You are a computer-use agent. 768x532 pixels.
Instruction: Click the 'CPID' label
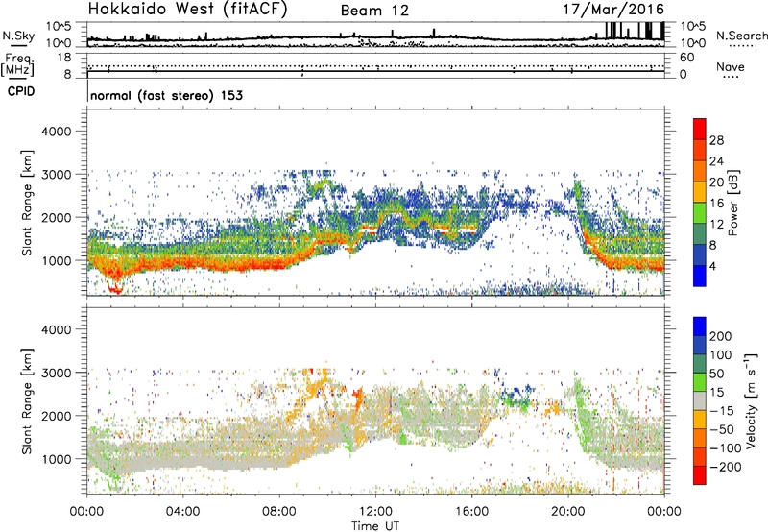click(x=21, y=91)
